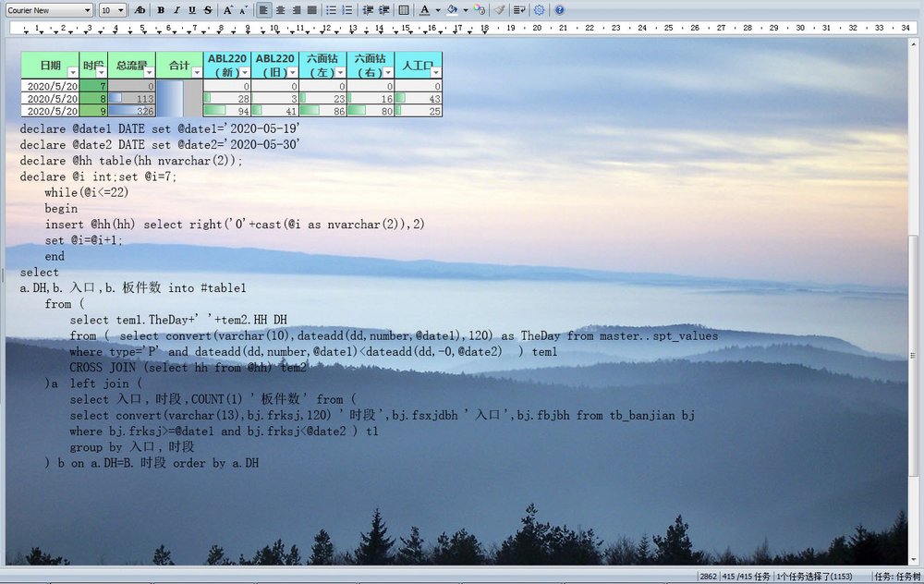The image size is (924, 584).
Task: Open fill color dropdown arrow
Action: point(466,10)
